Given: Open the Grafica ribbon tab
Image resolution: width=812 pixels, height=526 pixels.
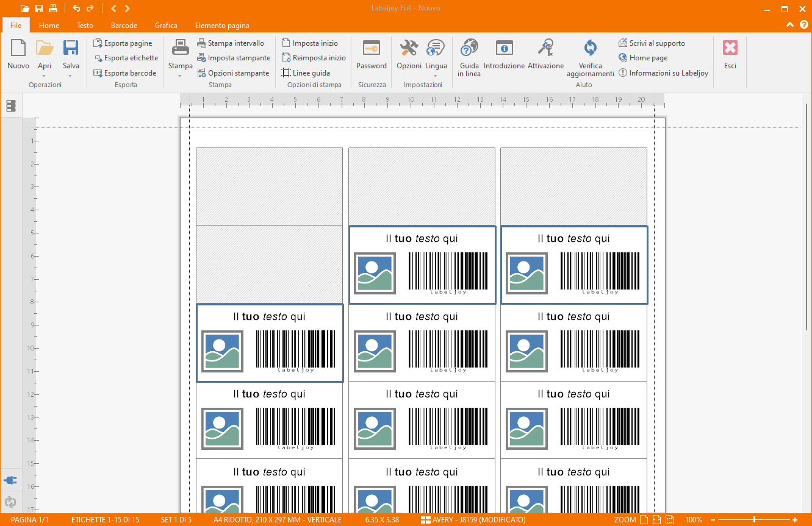Looking at the screenshot, I should (x=166, y=26).
